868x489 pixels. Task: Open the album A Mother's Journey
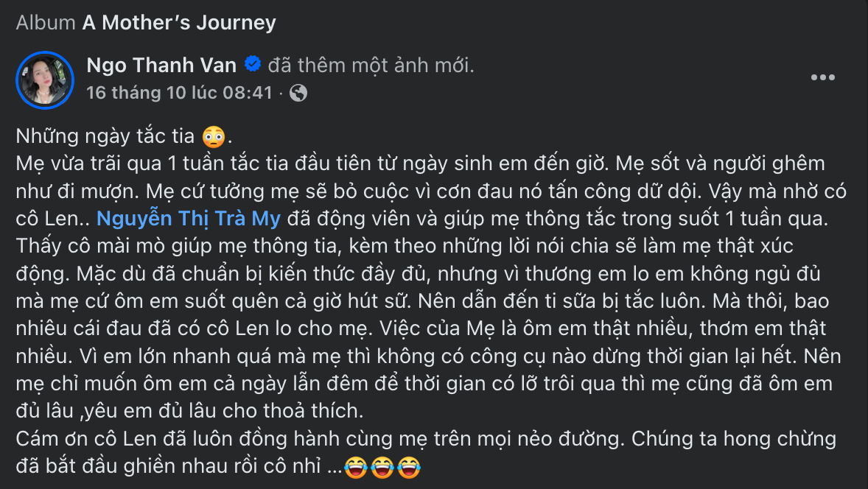click(x=179, y=23)
